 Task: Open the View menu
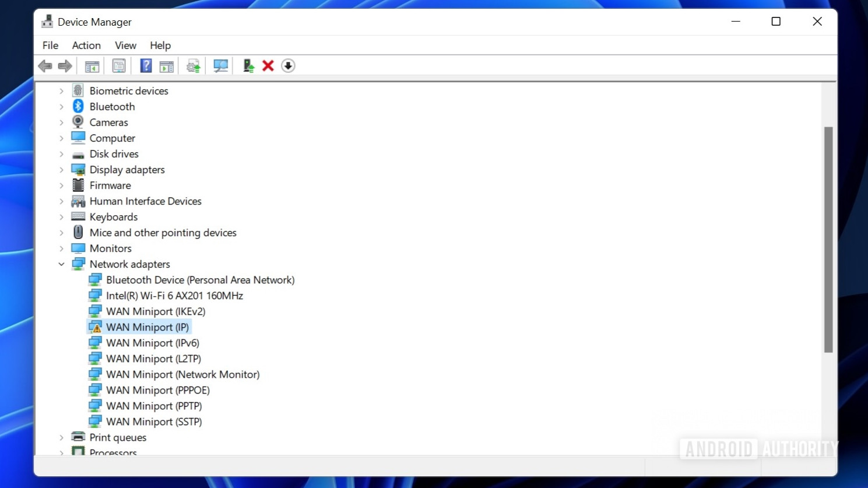pos(125,45)
